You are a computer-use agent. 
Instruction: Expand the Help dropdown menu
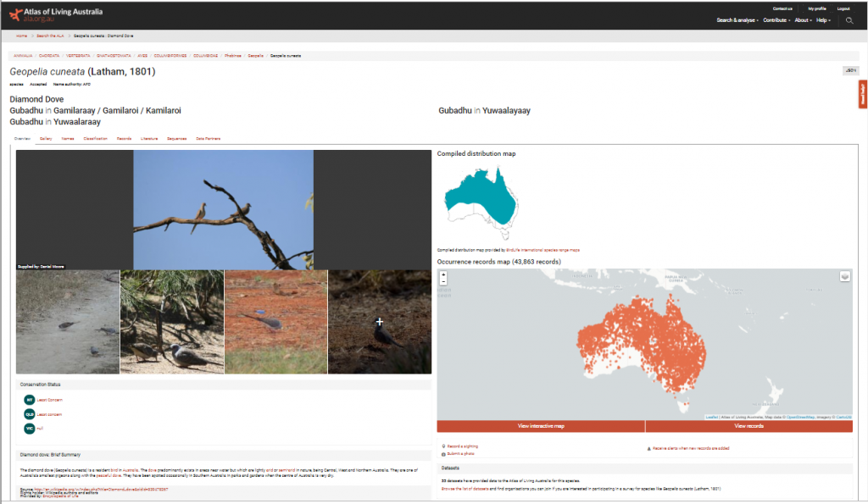(822, 20)
